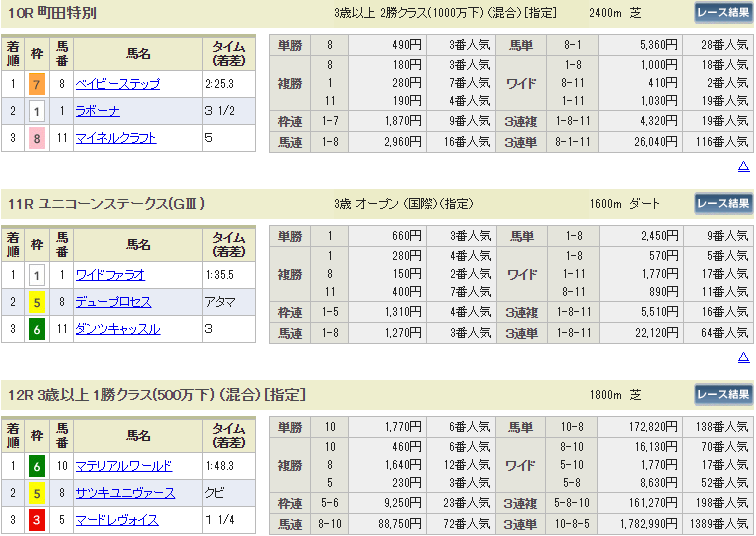Click the 3連単 payout 1,782,990円
Viewport: 756px width, 536px height.
tap(648, 524)
